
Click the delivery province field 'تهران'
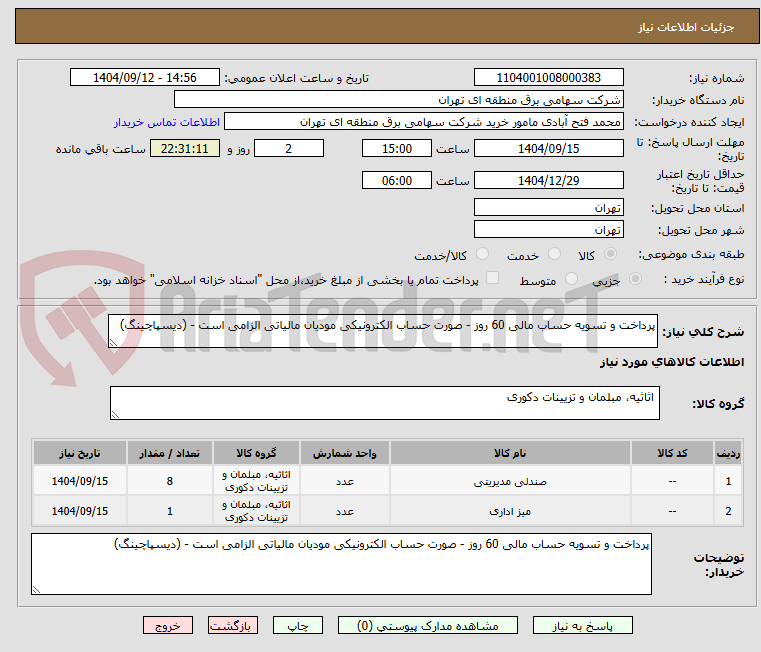click(548, 208)
